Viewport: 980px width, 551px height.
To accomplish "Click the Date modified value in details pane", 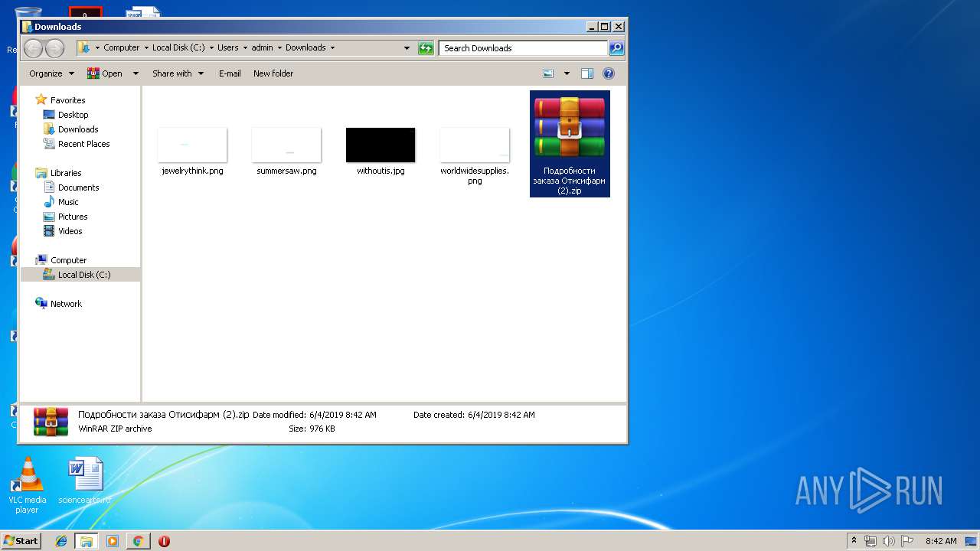I will tap(342, 415).
